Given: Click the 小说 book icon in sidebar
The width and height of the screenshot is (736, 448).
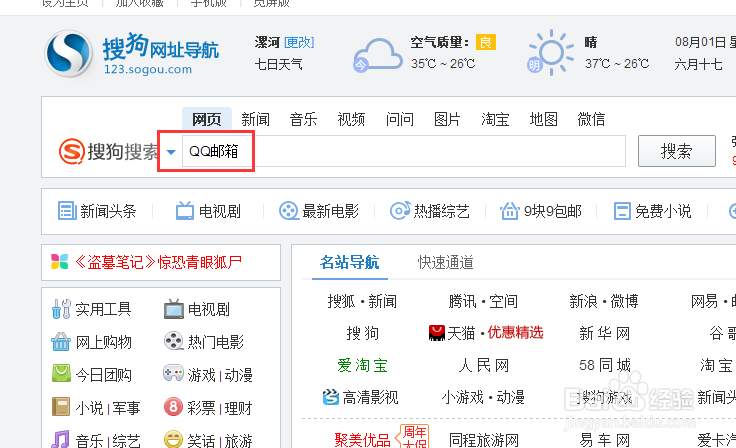Looking at the screenshot, I should pyautogui.click(x=61, y=407).
